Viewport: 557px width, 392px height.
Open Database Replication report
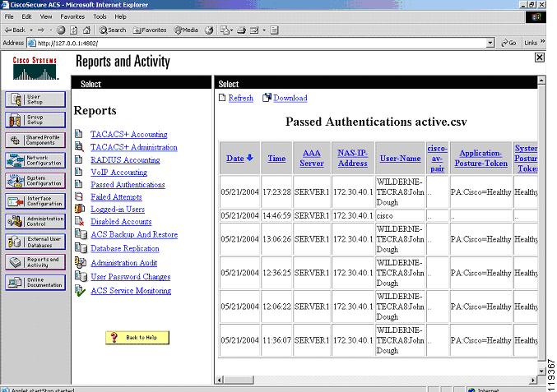[x=125, y=248]
